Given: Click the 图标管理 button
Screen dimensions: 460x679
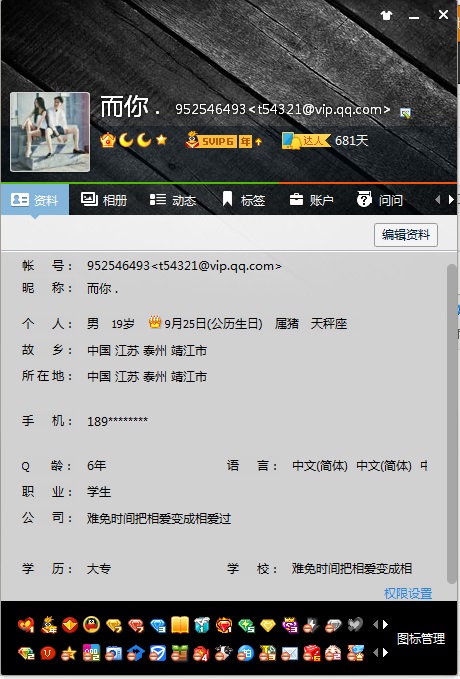Looking at the screenshot, I should (421, 638).
